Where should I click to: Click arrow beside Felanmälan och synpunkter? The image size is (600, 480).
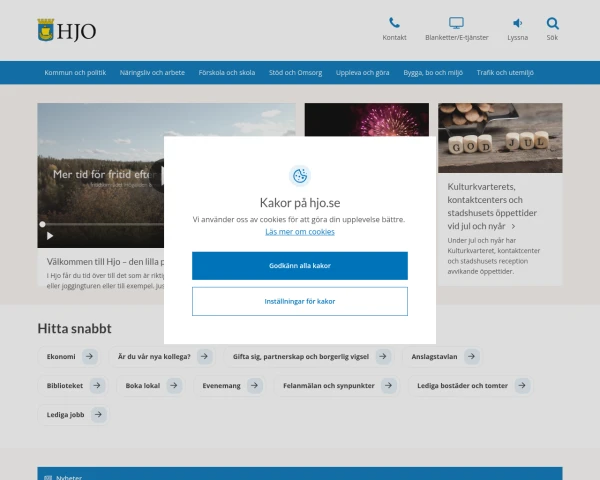click(x=388, y=385)
